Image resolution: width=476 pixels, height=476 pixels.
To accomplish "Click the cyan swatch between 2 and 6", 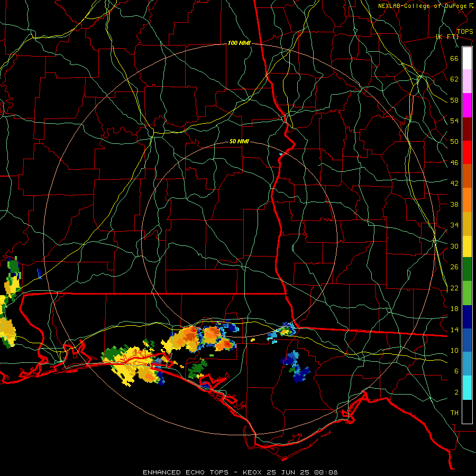I will pos(467,388).
